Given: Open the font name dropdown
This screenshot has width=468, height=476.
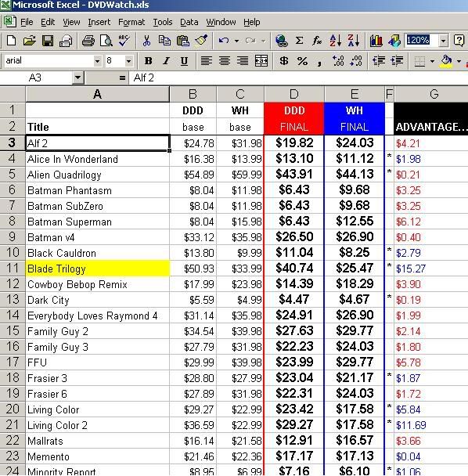Looking at the screenshot, I should 97,61.
